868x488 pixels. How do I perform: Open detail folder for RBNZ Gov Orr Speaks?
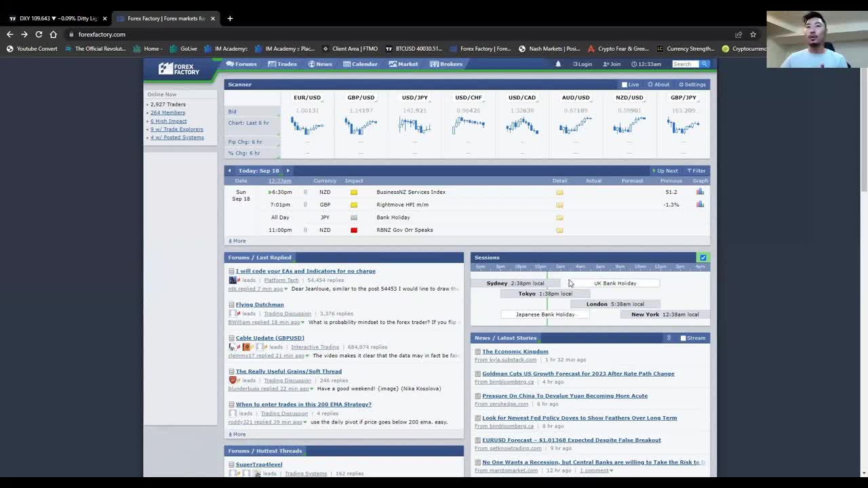click(559, 230)
